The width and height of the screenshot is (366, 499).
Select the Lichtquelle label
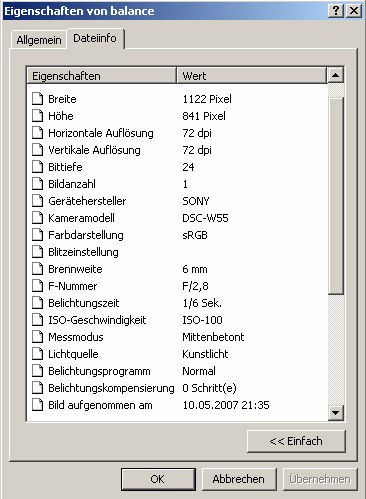(x=73, y=354)
